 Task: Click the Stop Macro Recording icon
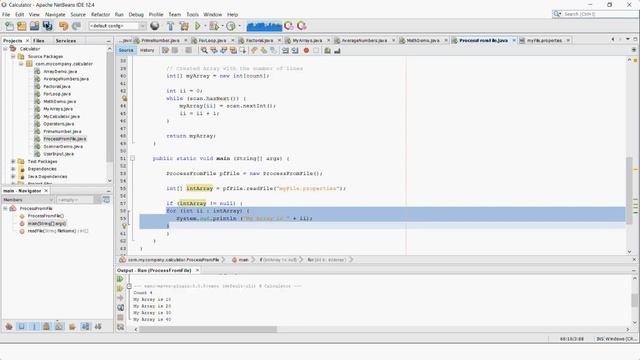point(316,51)
